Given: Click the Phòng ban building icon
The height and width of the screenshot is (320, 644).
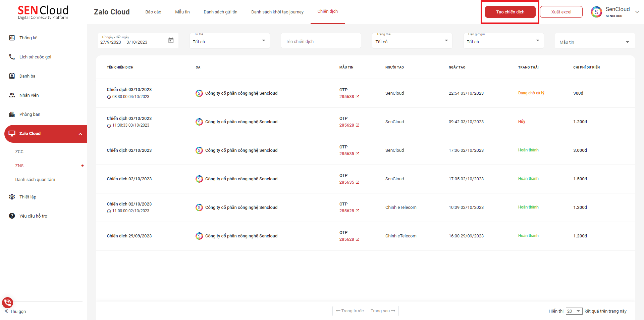Looking at the screenshot, I should pyautogui.click(x=12, y=115).
